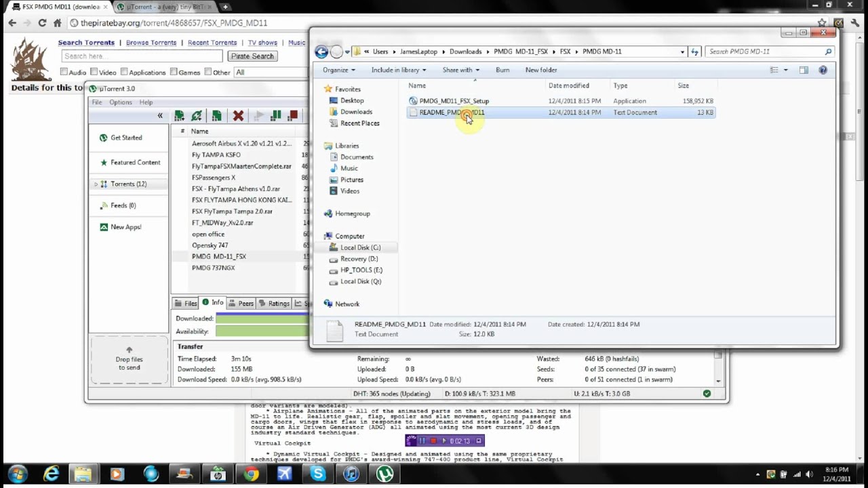Viewport: 868px width, 488px height.
Task: Switch to the Peers tab in uTorrent
Action: [240, 304]
